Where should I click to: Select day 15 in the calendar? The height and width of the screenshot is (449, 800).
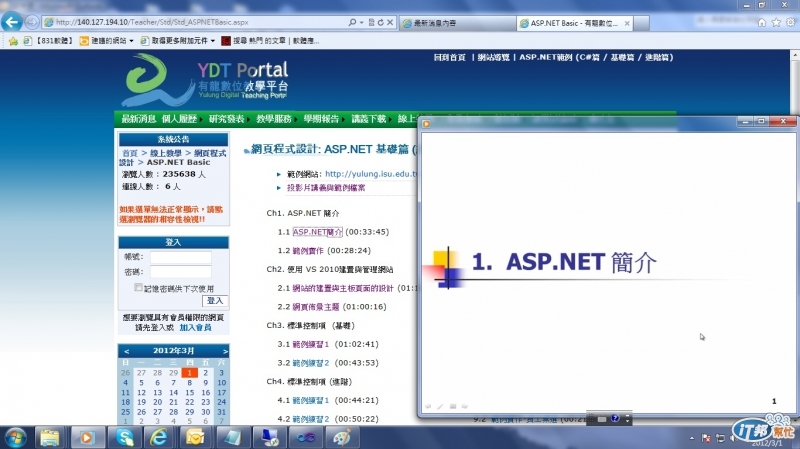(x=189, y=392)
